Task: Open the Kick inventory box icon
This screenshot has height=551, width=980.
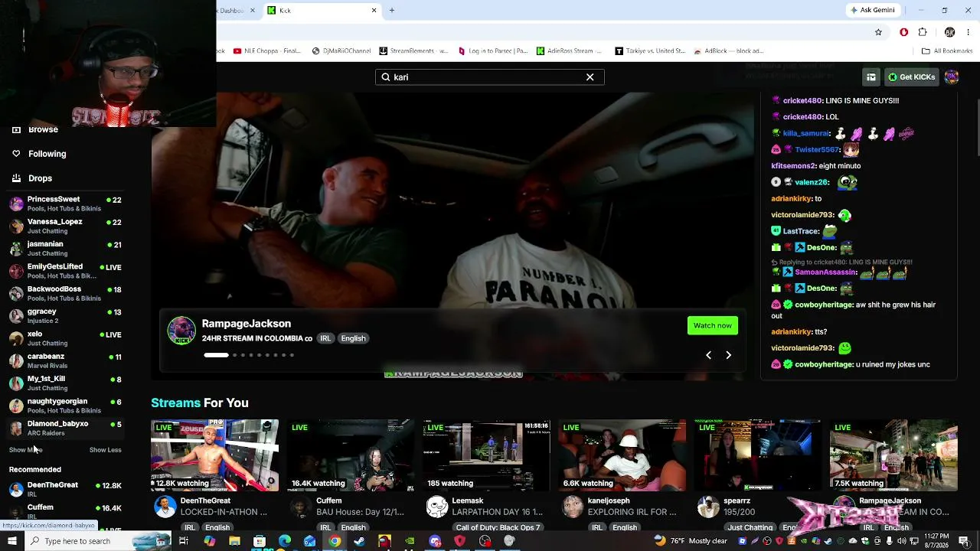Action: (871, 77)
